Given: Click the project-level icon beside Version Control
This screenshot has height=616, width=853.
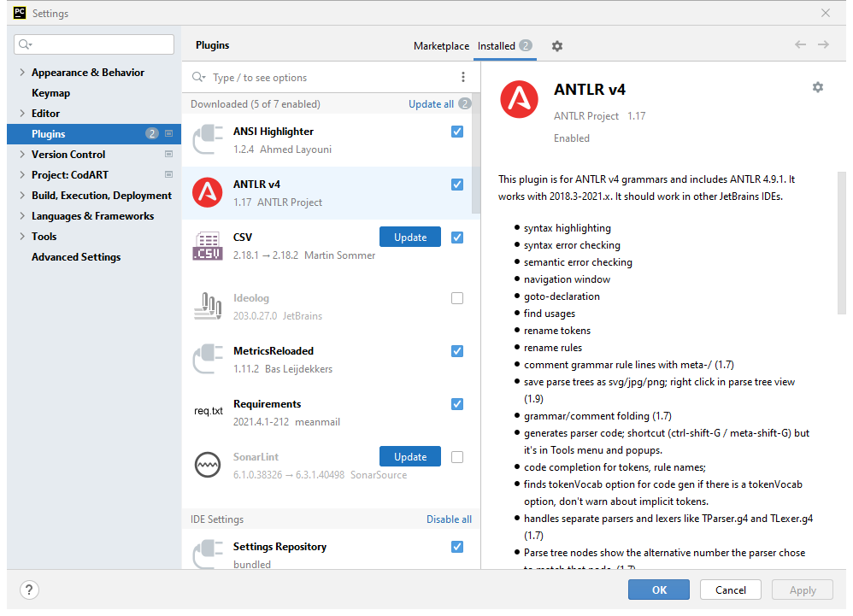Looking at the screenshot, I should click(168, 155).
